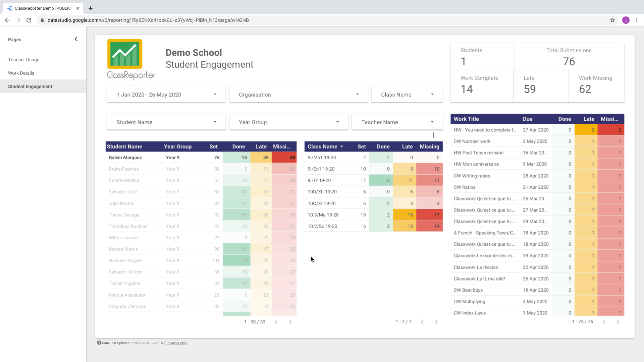Screen dimensions: 644x362
Task: Click the red Missing cell for 10.3/Ma 19-20
Action: coord(430,215)
